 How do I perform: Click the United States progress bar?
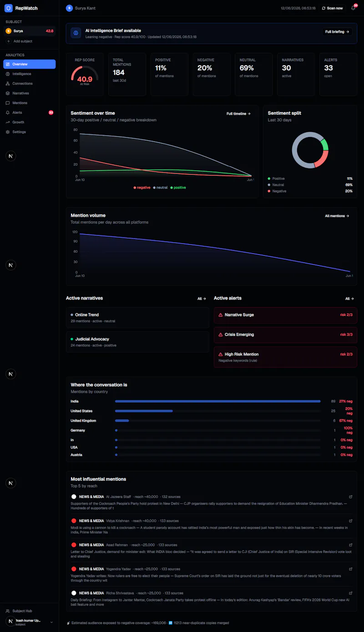point(217,411)
